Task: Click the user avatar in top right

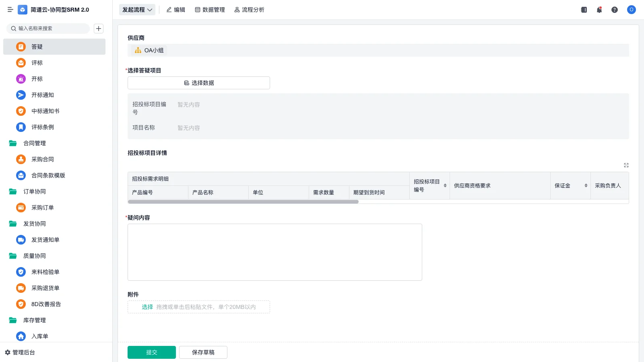Action: [x=632, y=10]
